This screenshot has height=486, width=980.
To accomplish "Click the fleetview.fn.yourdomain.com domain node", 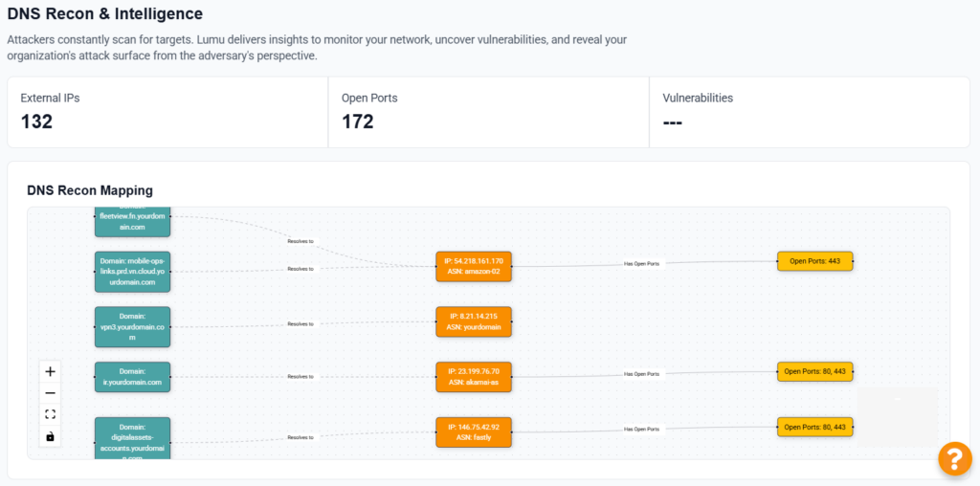I will 132,222.
